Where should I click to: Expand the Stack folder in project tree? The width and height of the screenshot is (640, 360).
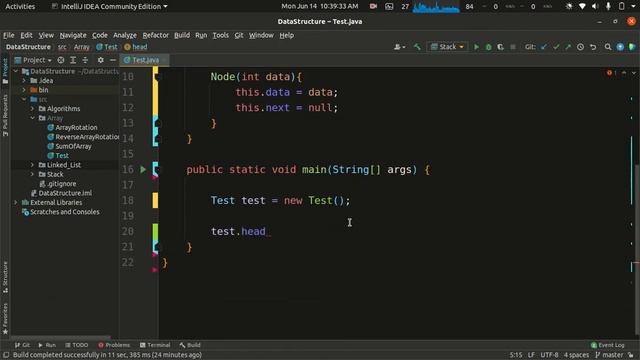click(33, 174)
